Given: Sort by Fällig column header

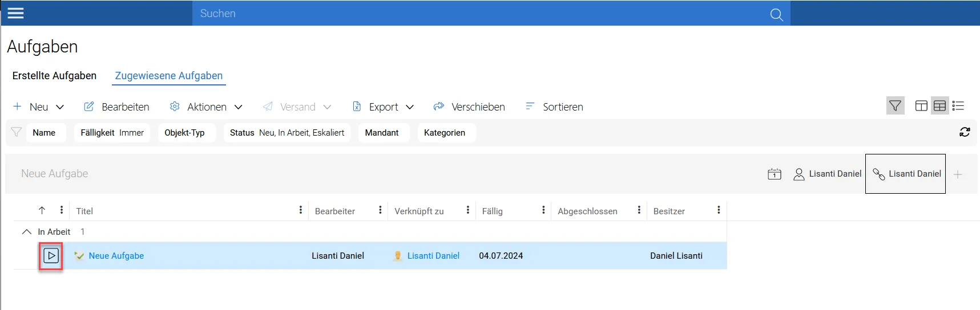Looking at the screenshot, I should coord(492,211).
